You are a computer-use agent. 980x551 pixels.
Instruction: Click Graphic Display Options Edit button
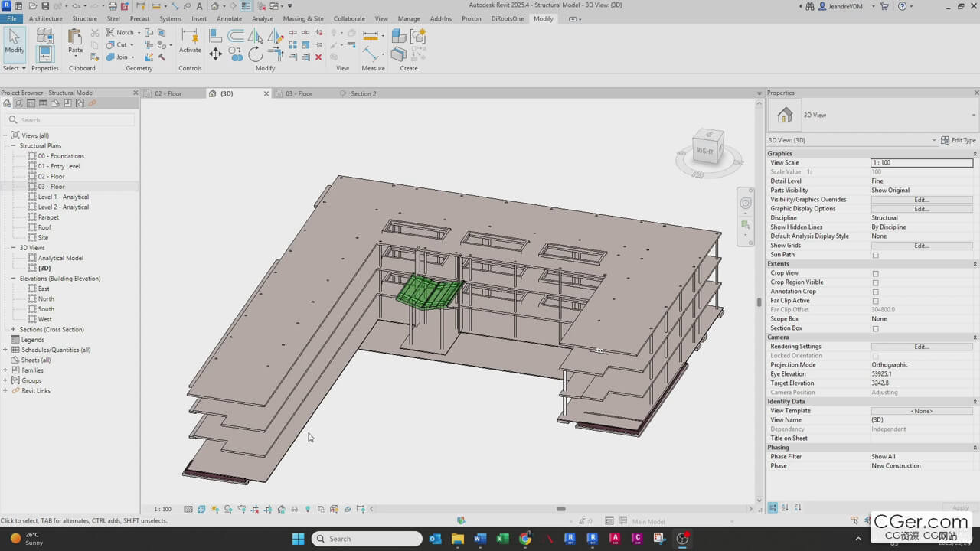click(x=922, y=209)
